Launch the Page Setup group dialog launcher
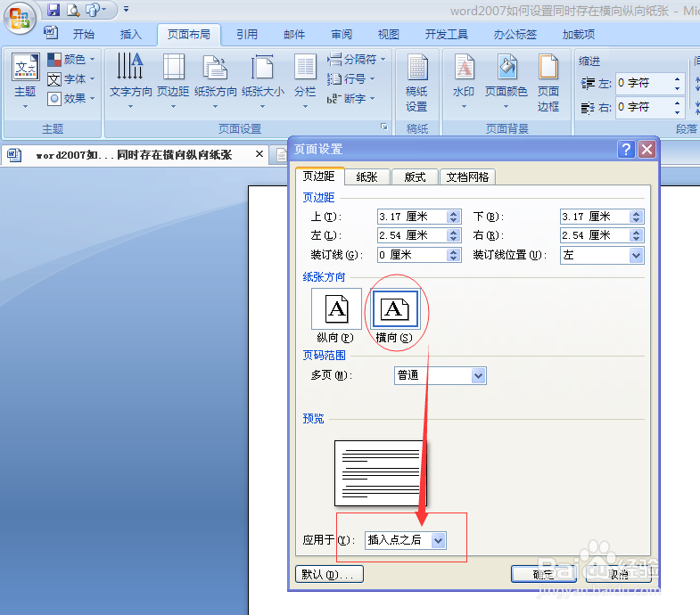This screenshot has height=615, width=700. tap(384, 127)
